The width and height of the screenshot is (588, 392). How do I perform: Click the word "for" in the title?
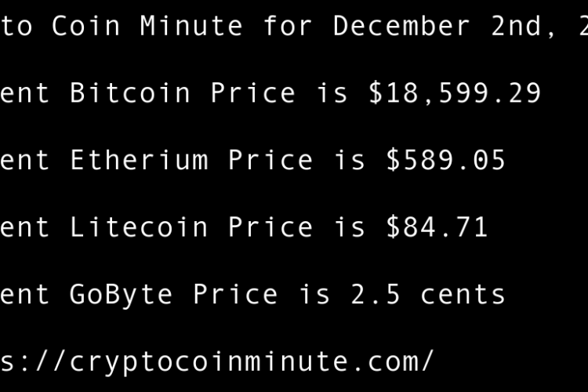point(288,26)
